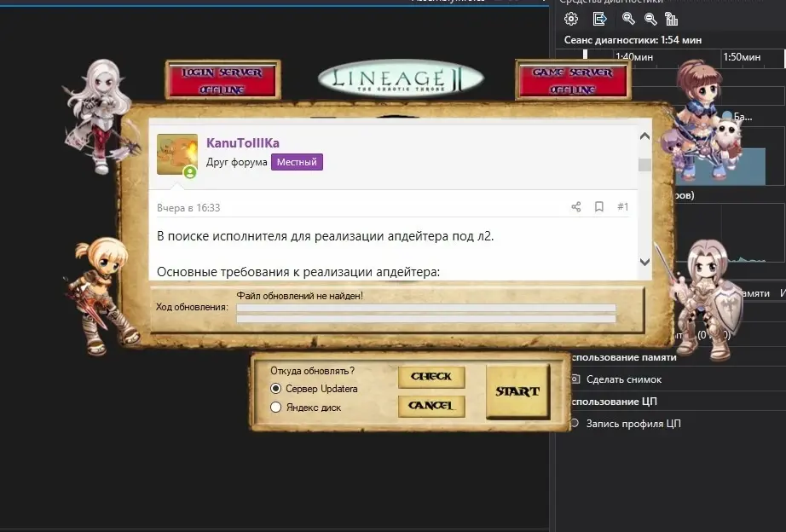Click the share icon on forum post
Screen dimensions: 786x532
(x=576, y=206)
